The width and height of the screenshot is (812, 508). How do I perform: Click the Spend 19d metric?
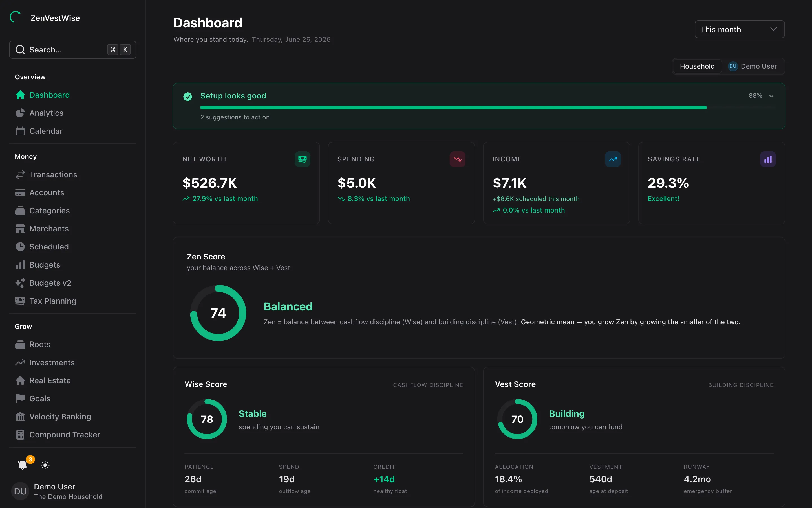[295, 479]
